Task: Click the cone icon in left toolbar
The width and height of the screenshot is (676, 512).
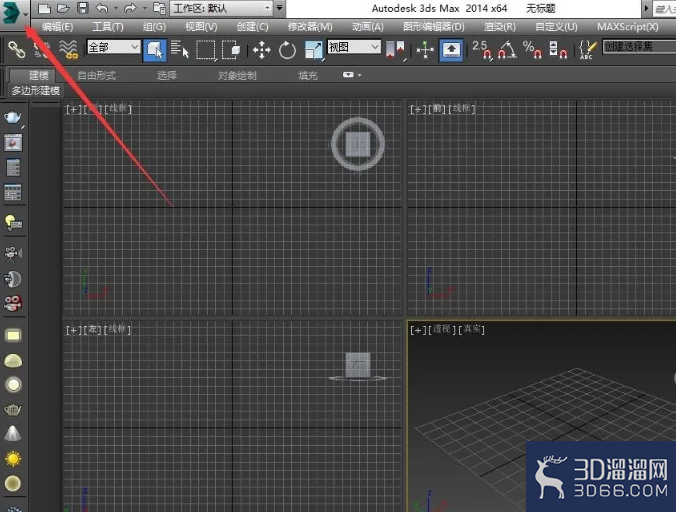Action: [x=13, y=434]
